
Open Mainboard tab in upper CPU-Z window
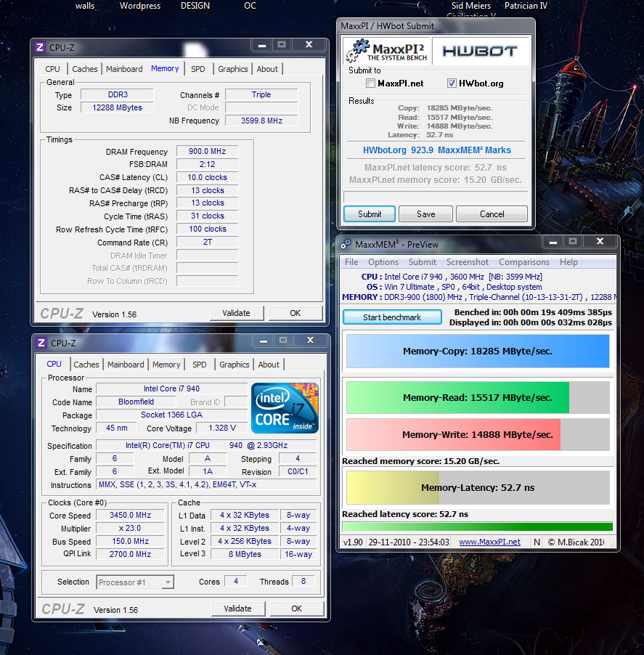(124, 69)
